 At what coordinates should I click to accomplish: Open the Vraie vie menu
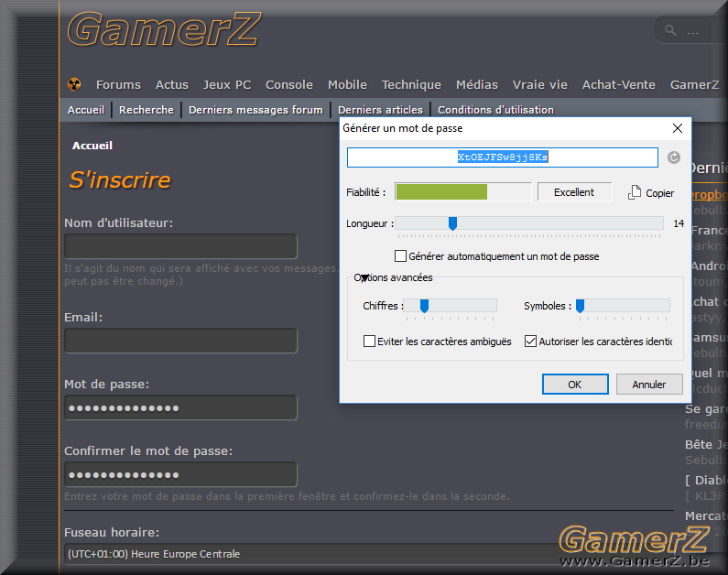coord(540,84)
